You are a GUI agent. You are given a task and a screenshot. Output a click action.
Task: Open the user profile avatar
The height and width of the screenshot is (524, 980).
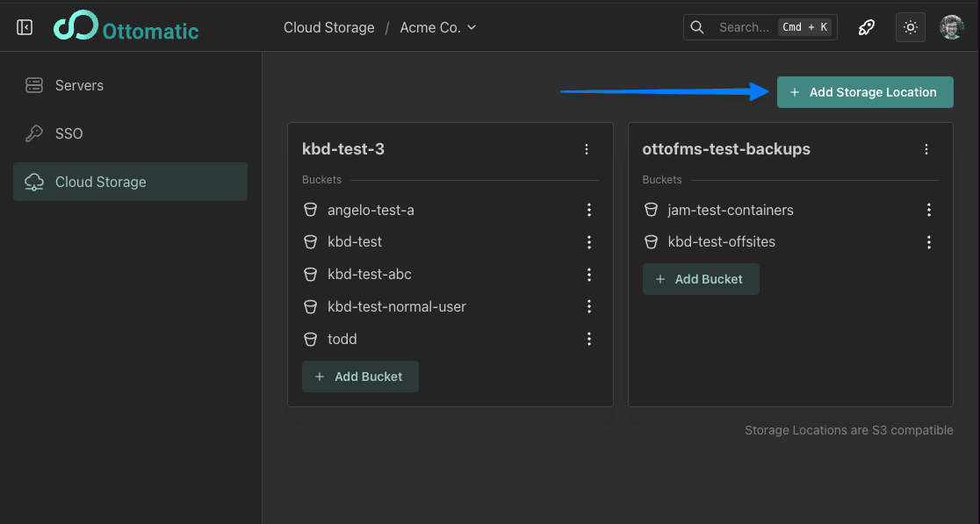point(952,27)
